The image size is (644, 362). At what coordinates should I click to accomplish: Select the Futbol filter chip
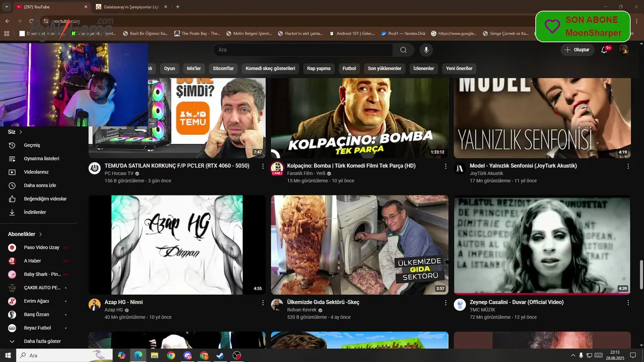pos(349,68)
